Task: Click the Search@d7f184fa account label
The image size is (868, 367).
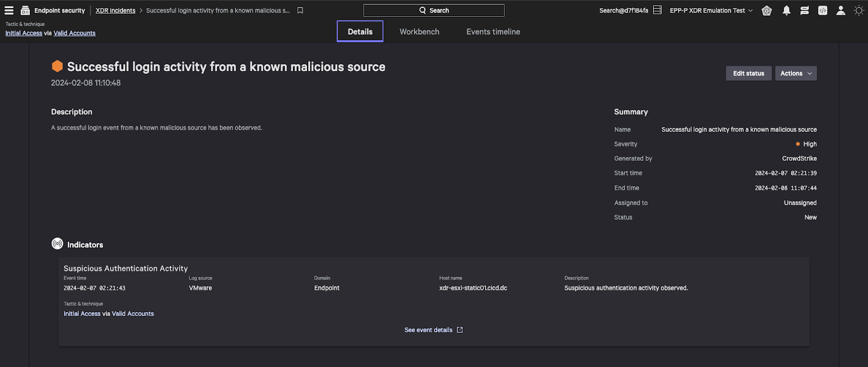Action: click(x=624, y=10)
